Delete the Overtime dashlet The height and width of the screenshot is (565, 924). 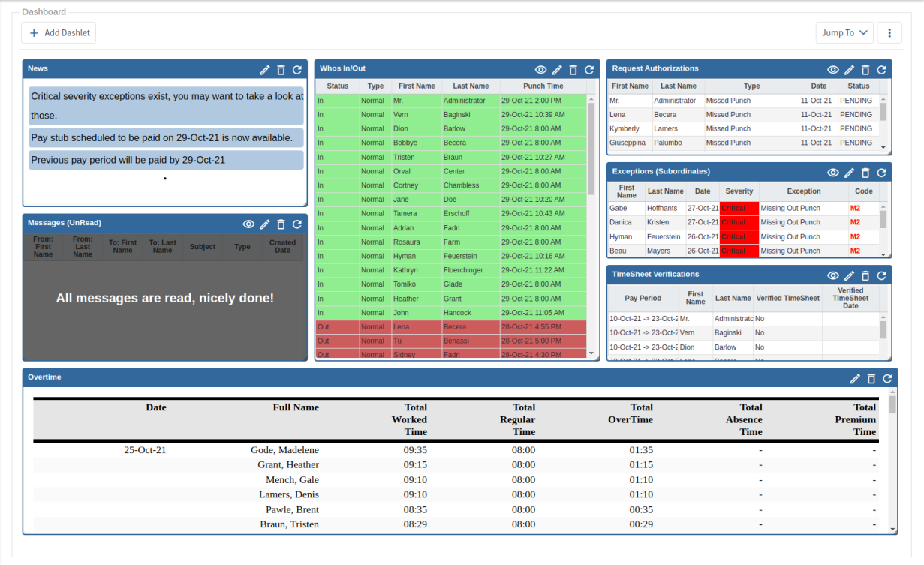(871, 379)
